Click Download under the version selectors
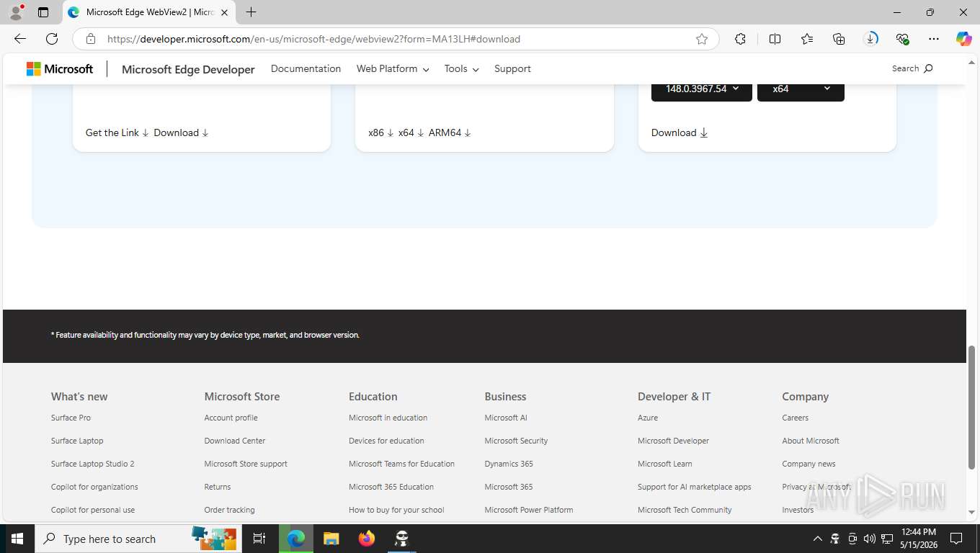This screenshot has width=980, height=553. pos(680,132)
